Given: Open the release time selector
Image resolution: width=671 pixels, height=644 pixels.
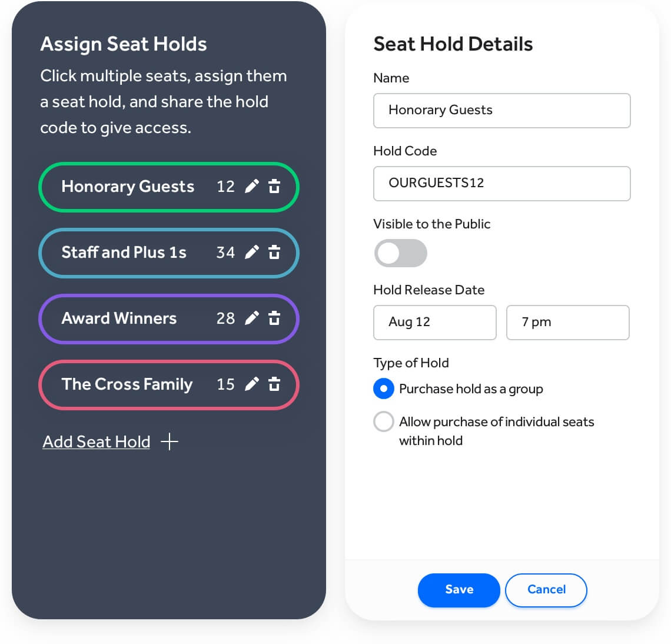Looking at the screenshot, I should click(567, 323).
